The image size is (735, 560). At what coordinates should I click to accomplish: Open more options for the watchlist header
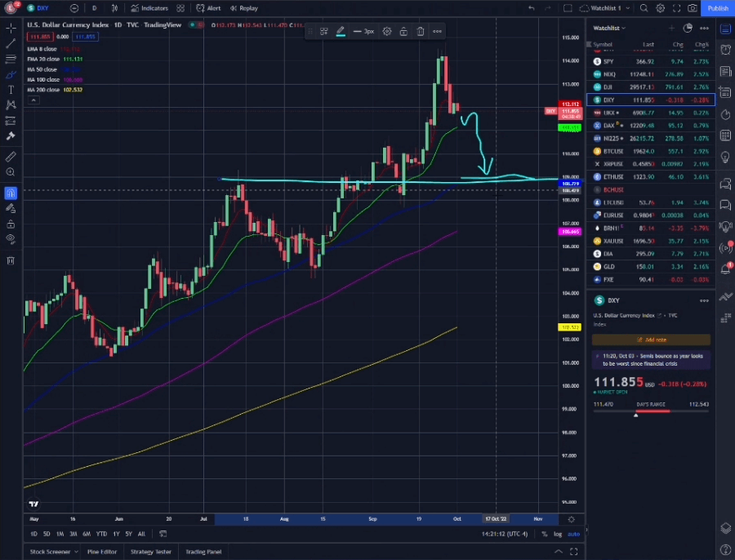click(x=704, y=28)
